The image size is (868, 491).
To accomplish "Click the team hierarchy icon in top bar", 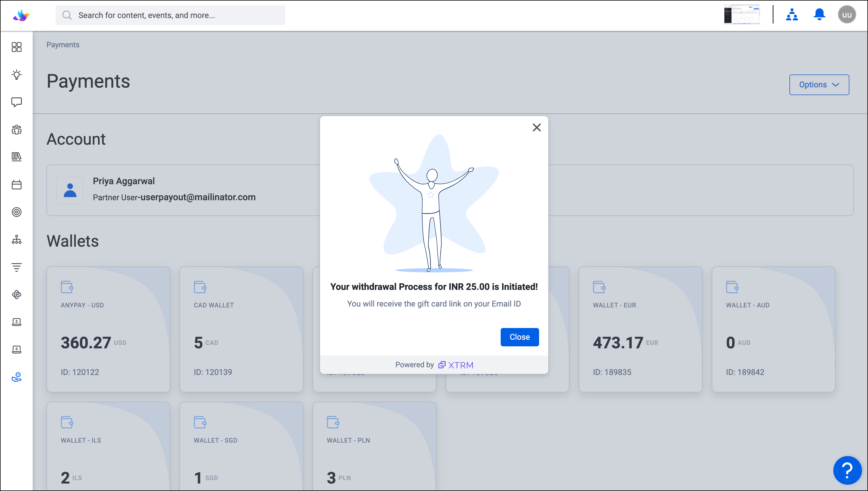I will [792, 15].
